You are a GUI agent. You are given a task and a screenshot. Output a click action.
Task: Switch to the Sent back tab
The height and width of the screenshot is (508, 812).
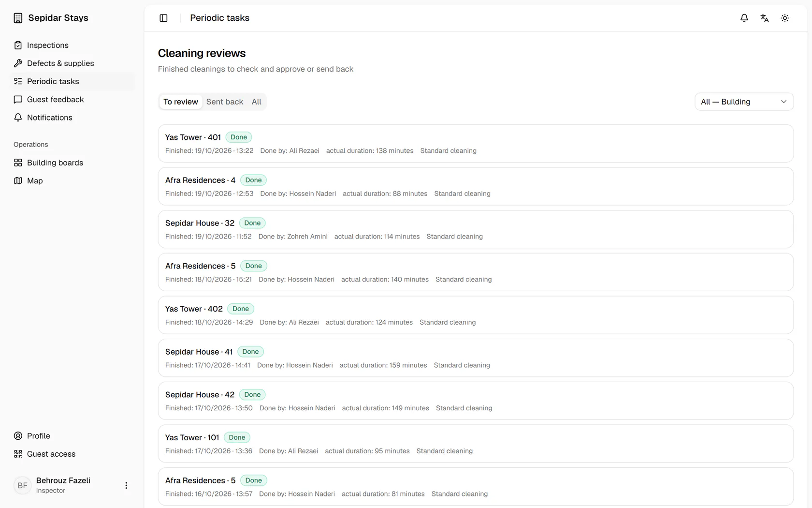225,102
